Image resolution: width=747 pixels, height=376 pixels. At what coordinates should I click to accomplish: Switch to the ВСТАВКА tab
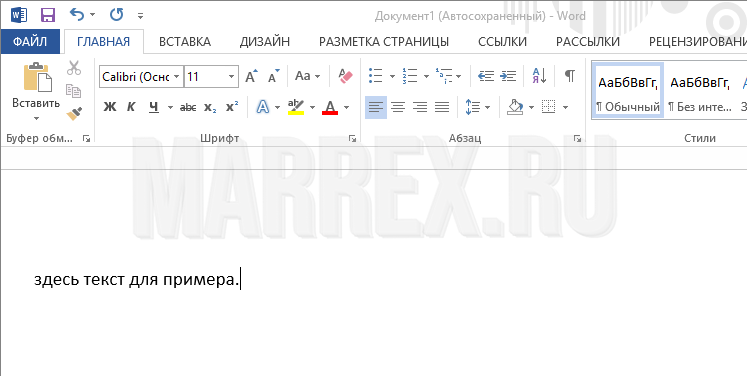tap(185, 42)
